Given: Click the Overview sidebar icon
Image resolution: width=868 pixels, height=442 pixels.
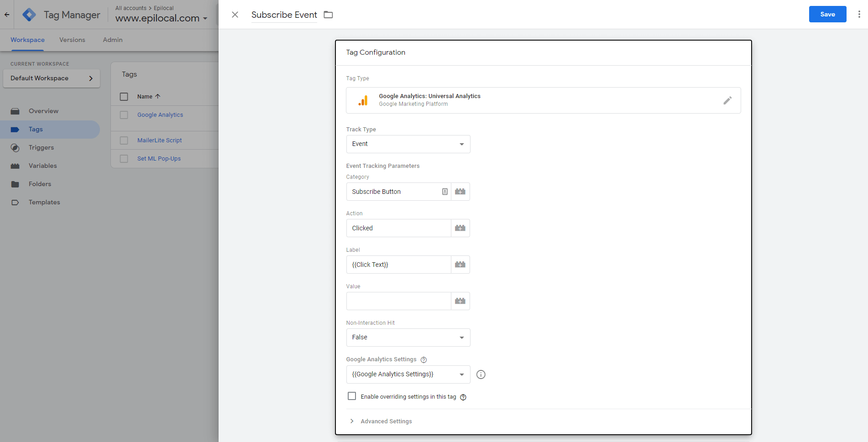Looking at the screenshot, I should pos(15,111).
